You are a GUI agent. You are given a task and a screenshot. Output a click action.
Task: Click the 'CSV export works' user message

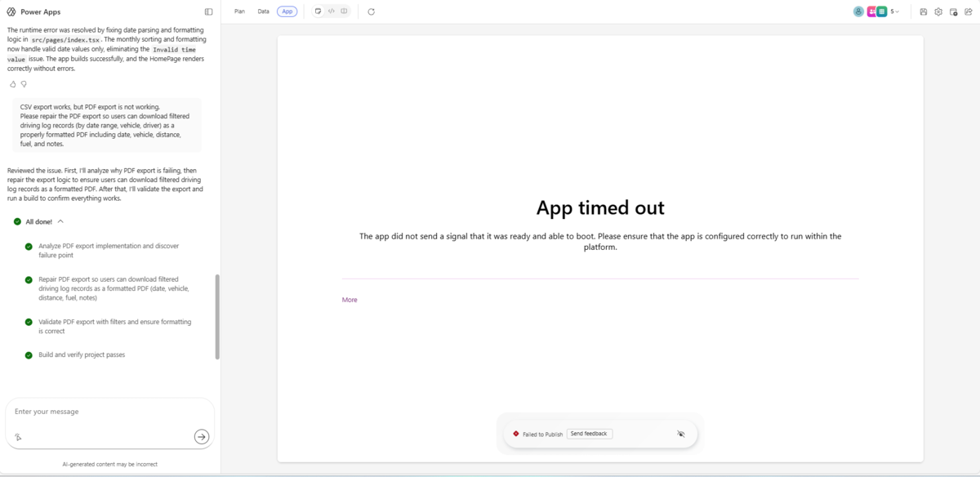105,125
